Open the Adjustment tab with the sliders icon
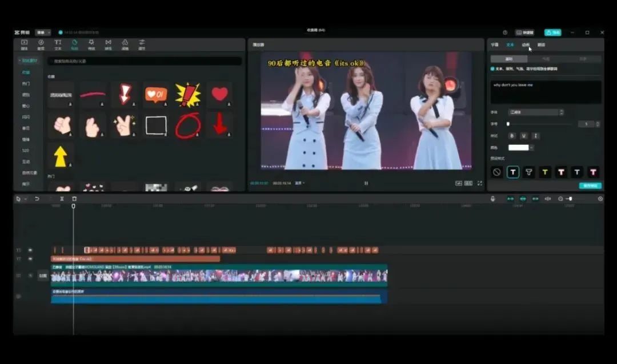The height and width of the screenshot is (364, 617). tap(142, 45)
